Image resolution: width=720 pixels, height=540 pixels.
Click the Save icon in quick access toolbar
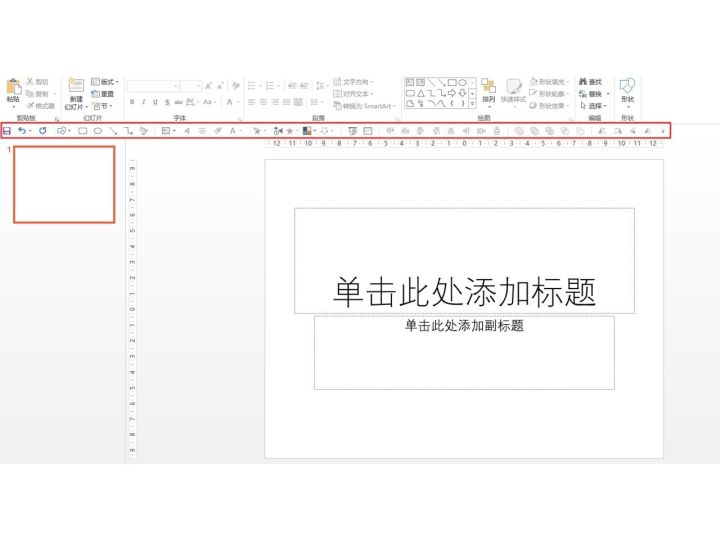7,131
